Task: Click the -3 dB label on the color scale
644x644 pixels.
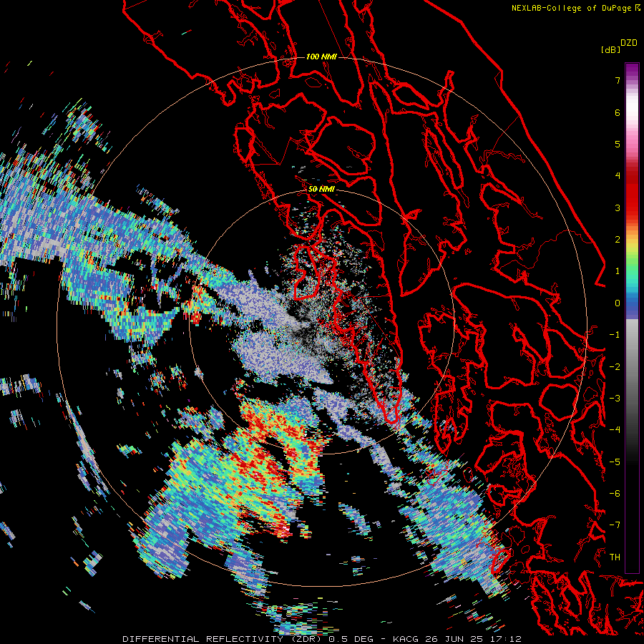Action: [615, 399]
